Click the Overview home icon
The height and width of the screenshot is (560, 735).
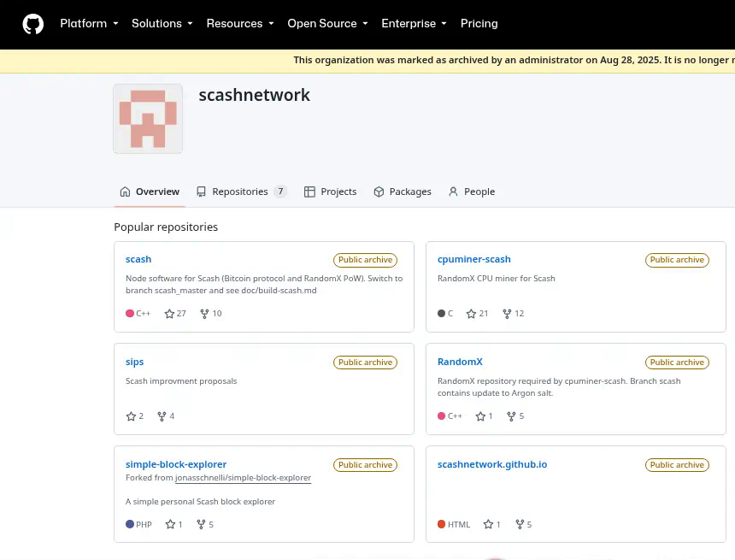click(x=125, y=192)
